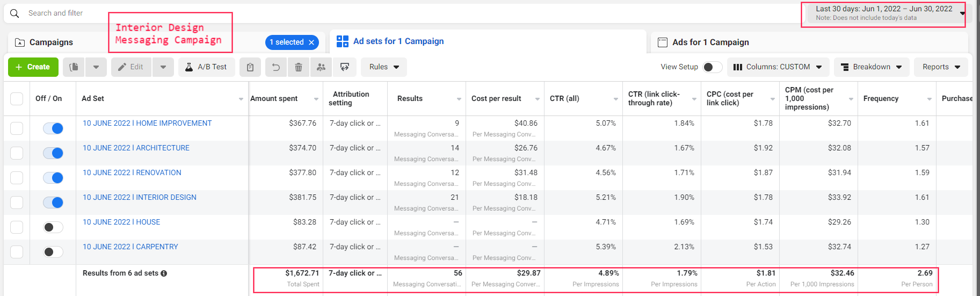Click the export/share icon beside audience icon

click(345, 67)
